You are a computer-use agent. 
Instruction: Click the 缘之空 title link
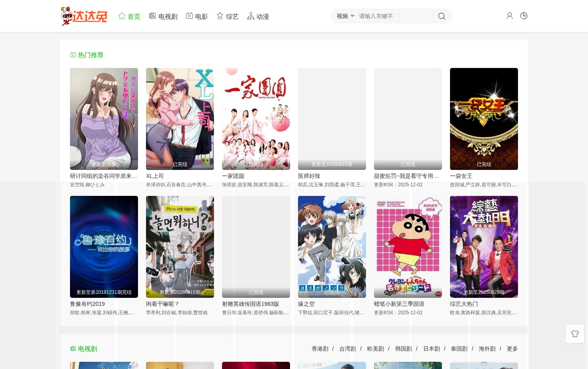point(306,304)
